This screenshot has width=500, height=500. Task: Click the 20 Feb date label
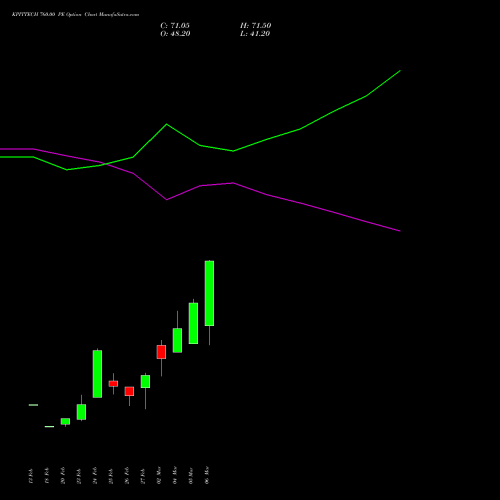63,475
